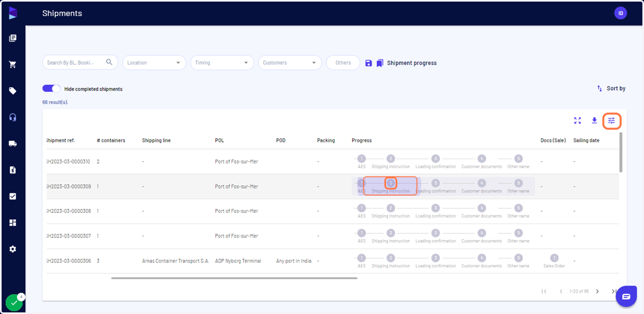Open the Location dropdown
The height and width of the screenshot is (314, 644).
(x=155, y=63)
